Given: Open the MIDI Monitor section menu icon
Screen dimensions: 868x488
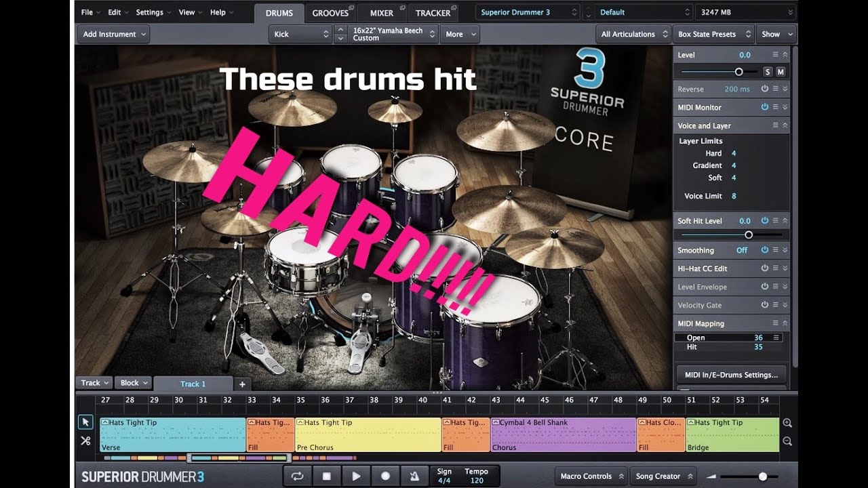Looking at the screenshot, I should point(776,107).
